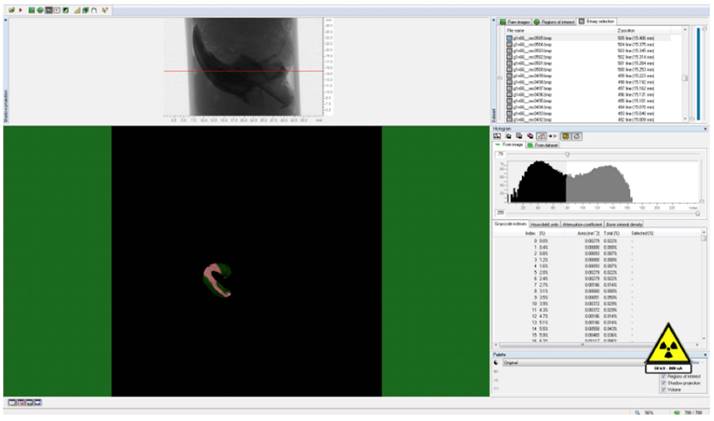The width and height of the screenshot is (714, 421).
Task: Switch to the Regions of interest tab
Action: [x=554, y=21]
